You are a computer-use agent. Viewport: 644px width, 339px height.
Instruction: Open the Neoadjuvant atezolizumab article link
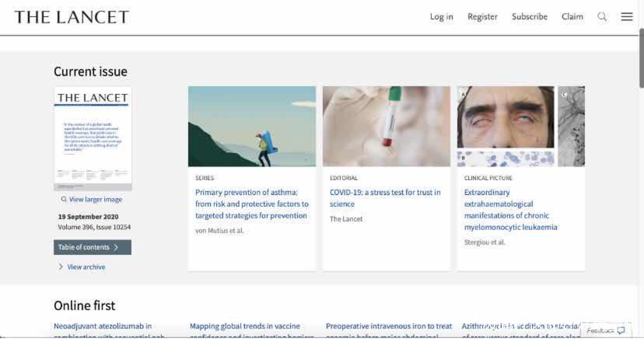(x=109, y=331)
